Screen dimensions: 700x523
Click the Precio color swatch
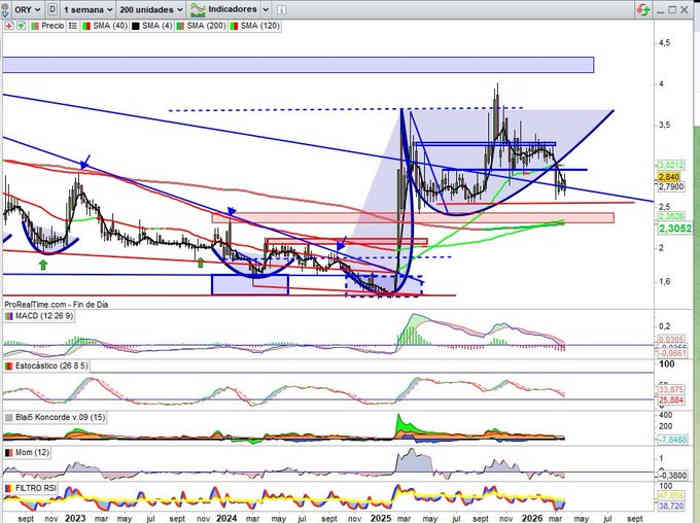32,25
